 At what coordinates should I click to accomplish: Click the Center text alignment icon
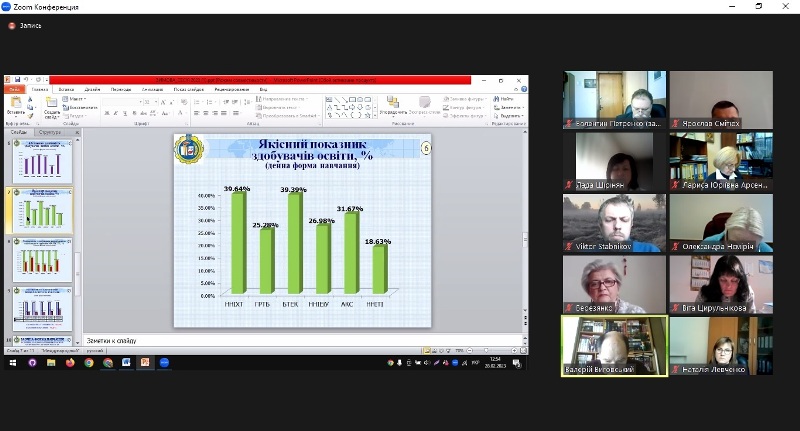tap(206, 113)
